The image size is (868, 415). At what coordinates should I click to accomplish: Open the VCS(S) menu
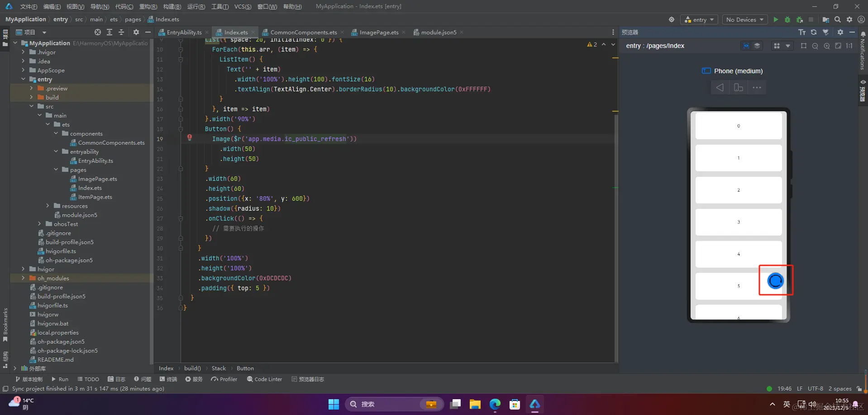(243, 6)
